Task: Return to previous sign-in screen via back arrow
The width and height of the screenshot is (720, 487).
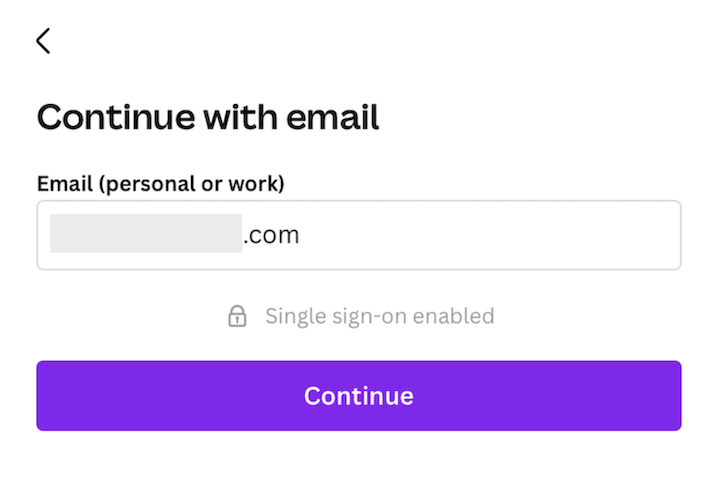Action: [43, 41]
